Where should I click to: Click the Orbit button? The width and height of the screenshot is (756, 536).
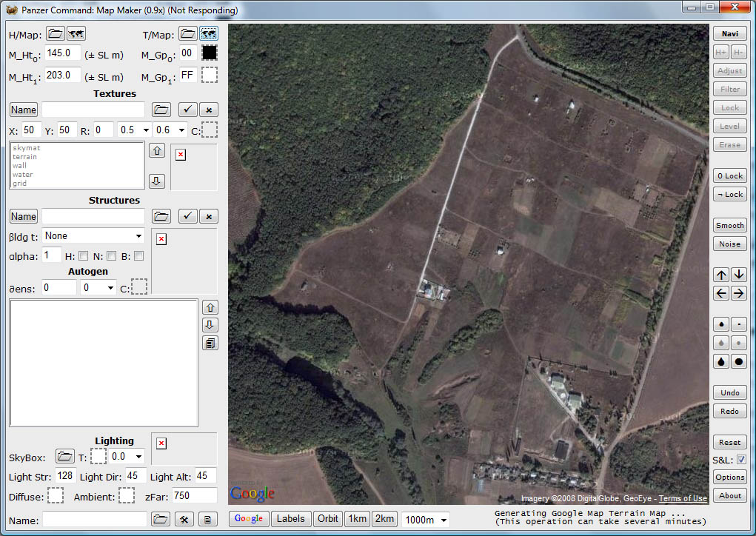coord(328,519)
